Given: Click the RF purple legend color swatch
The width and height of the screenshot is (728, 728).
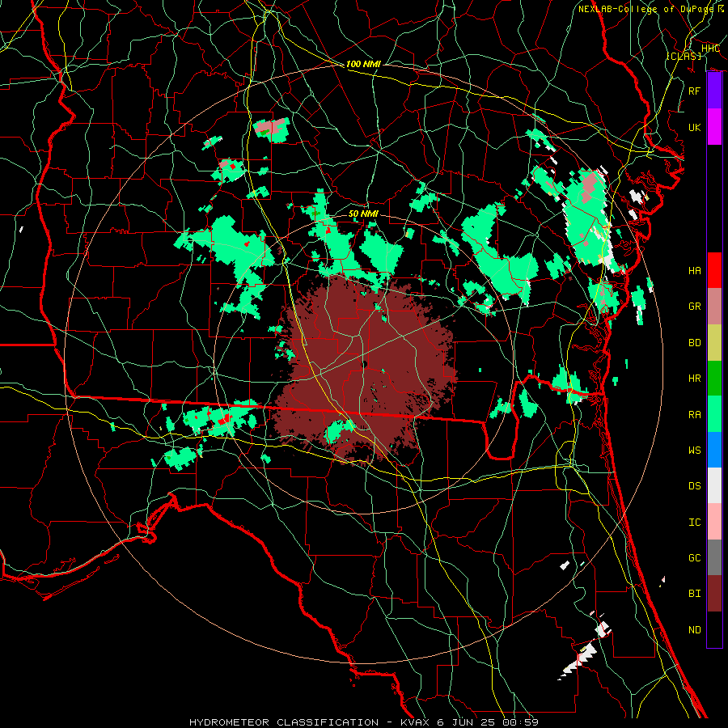Looking at the screenshot, I should click(x=714, y=91).
